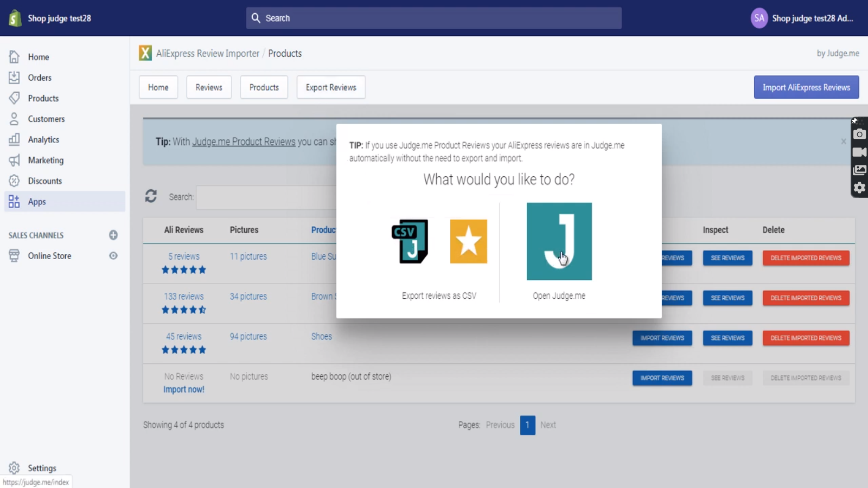Add a sales channel with plus icon
868x488 pixels.
113,235
